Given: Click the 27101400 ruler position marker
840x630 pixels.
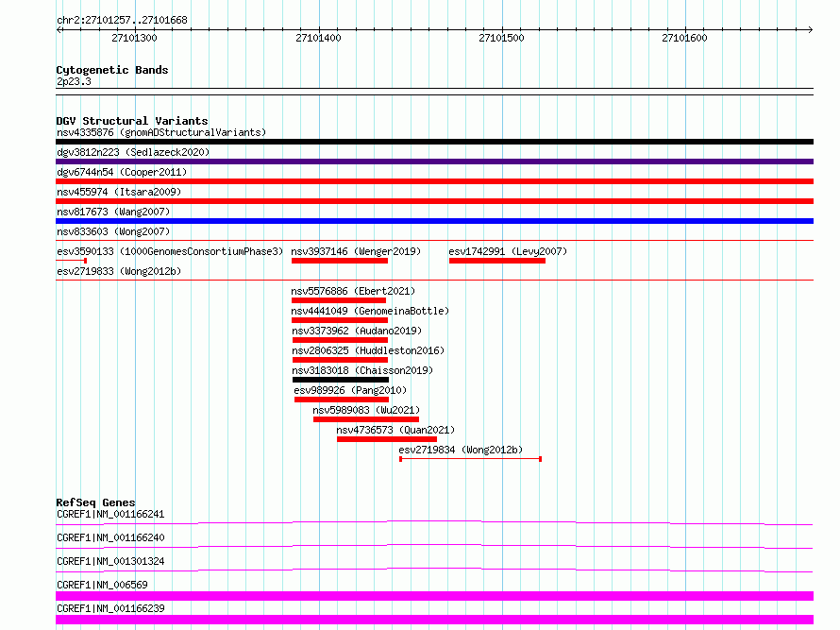Looking at the screenshot, I should pyautogui.click(x=318, y=38).
